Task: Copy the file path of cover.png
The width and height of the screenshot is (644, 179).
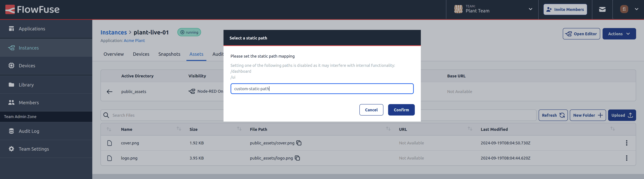Action: pos(299,143)
